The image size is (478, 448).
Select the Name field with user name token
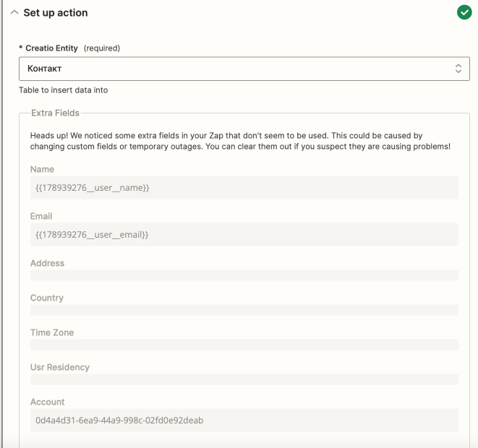244,188
